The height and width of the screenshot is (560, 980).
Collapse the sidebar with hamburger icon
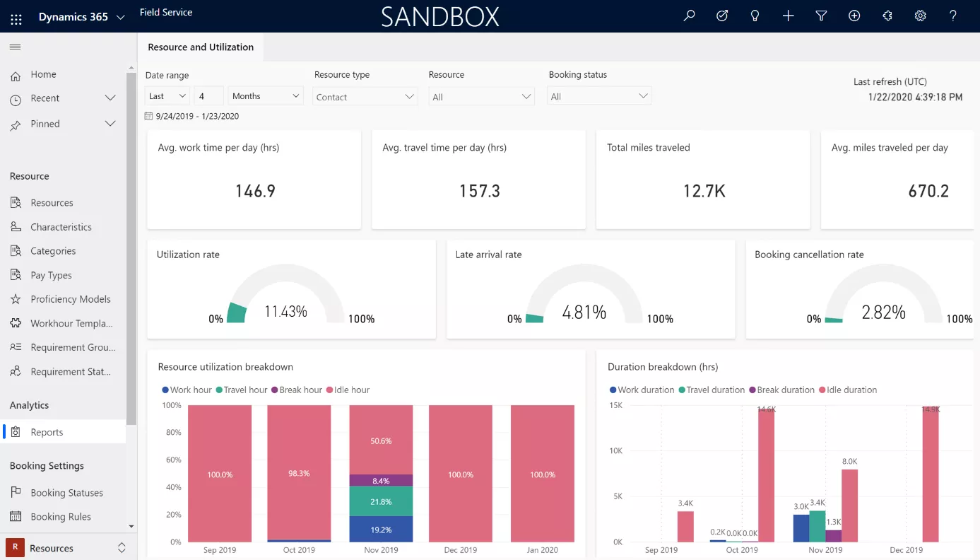[x=15, y=47]
